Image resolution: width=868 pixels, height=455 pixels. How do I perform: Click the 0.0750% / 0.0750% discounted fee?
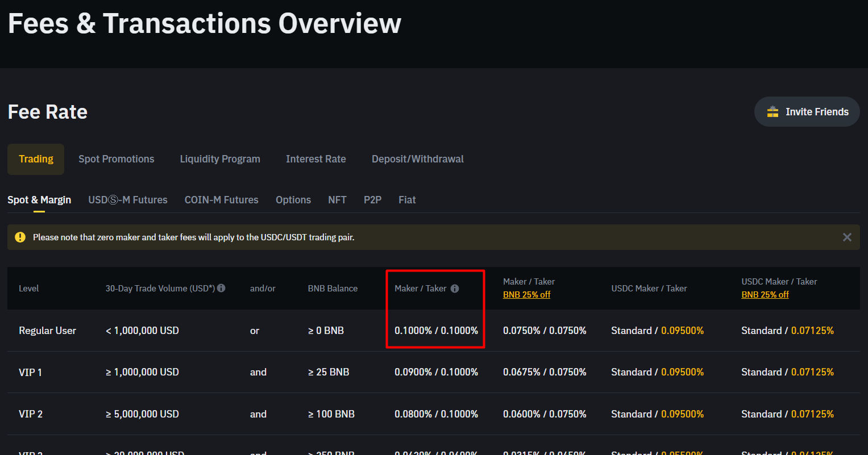pos(545,331)
